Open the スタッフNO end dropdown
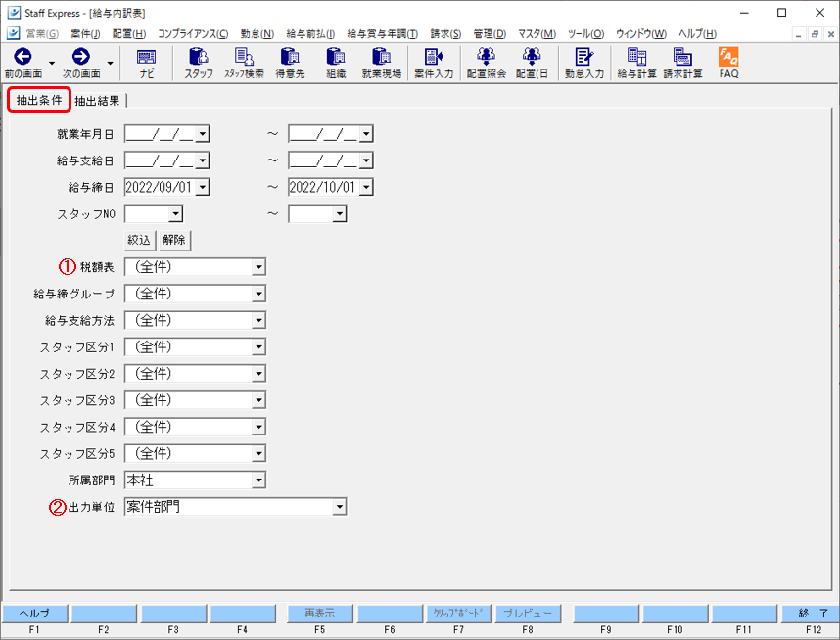Image resolution: width=840 pixels, height=640 pixels. (340, 214)
